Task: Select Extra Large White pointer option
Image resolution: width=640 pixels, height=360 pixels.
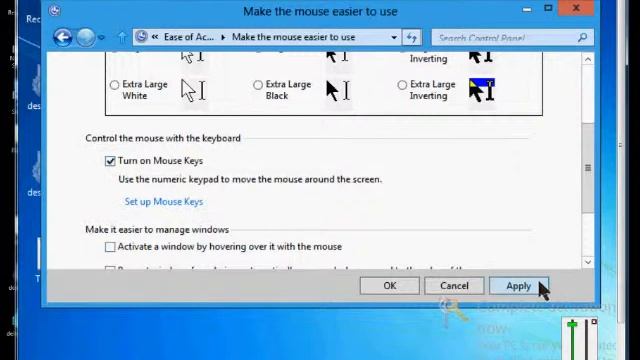Action: tap(114, 85)
